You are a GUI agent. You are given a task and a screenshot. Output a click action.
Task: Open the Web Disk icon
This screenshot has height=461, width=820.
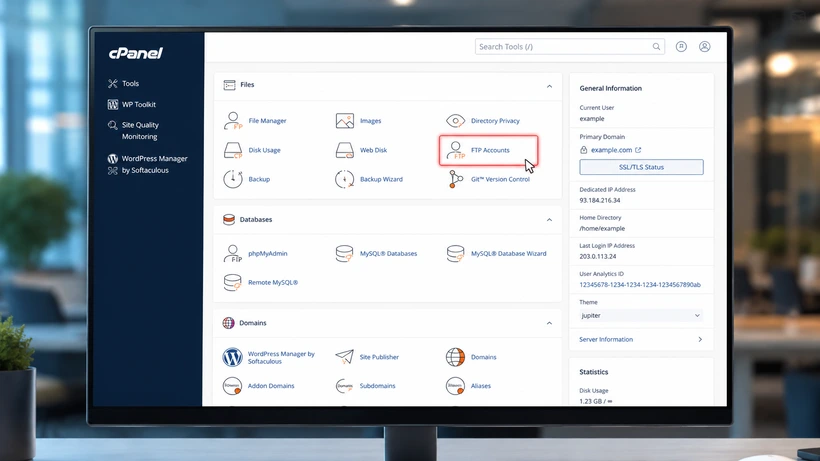(x=345, y=150)
